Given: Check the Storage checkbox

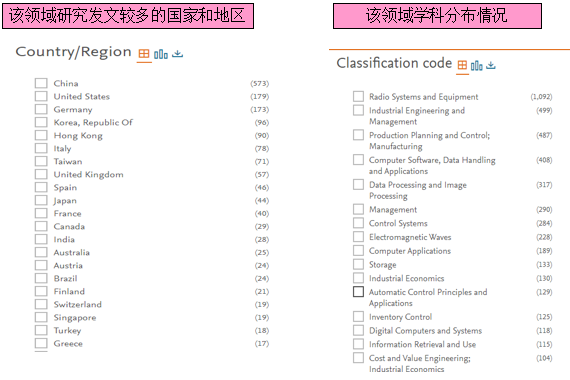Looking at the screenshot, I should tap(358, 264).
